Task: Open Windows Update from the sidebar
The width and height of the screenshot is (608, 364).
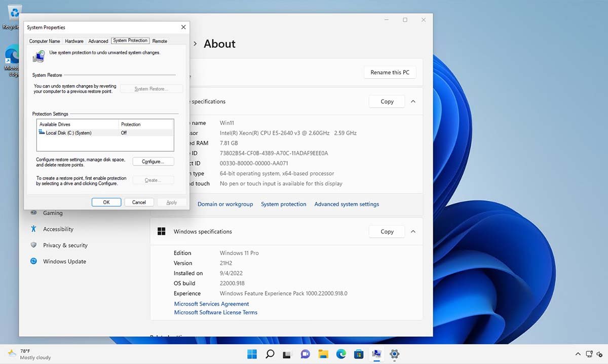Action: [x=64, y=261]
